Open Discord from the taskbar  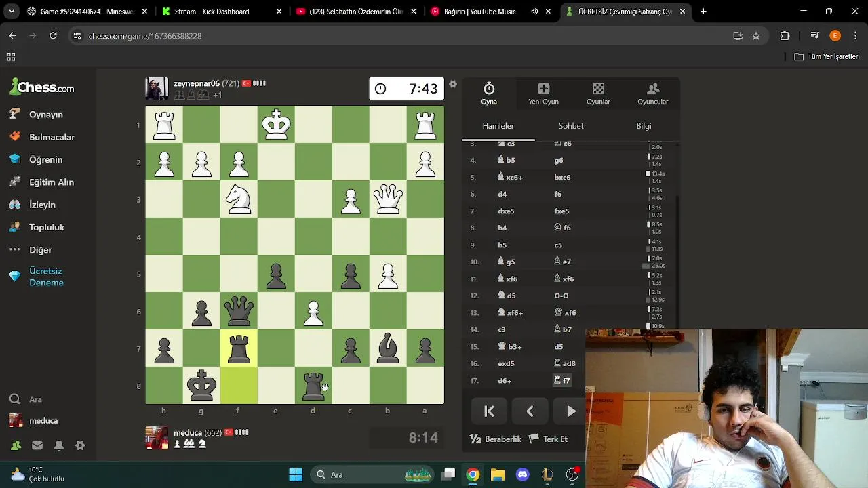[523, 474]
